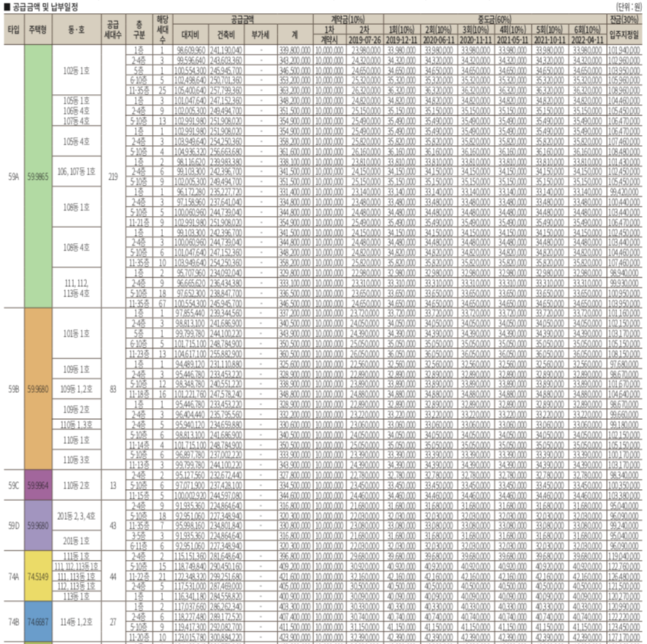This screenshot has width=647, height=644.
Task: Select the 계약시 header cell
Action: (329, 40)
